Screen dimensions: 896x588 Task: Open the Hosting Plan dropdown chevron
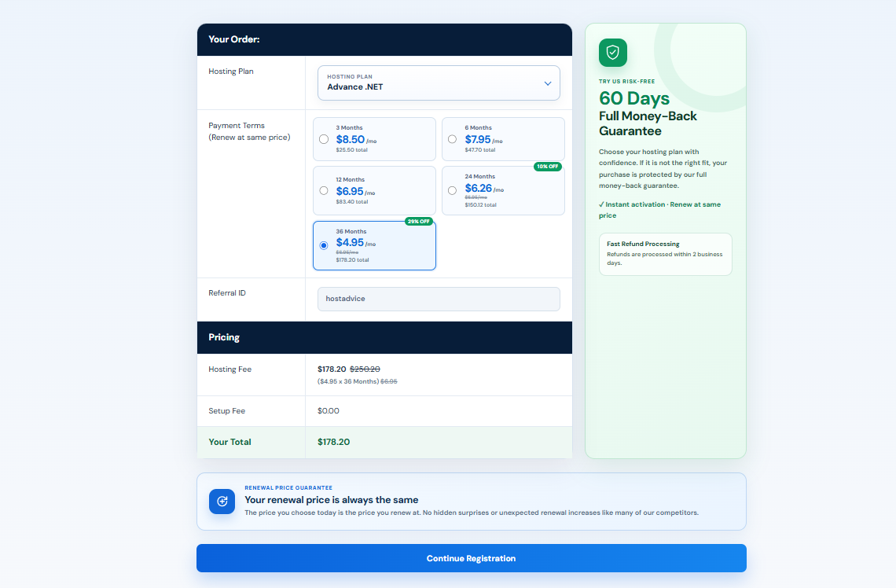pyautogui.click(x=548, y=83)
